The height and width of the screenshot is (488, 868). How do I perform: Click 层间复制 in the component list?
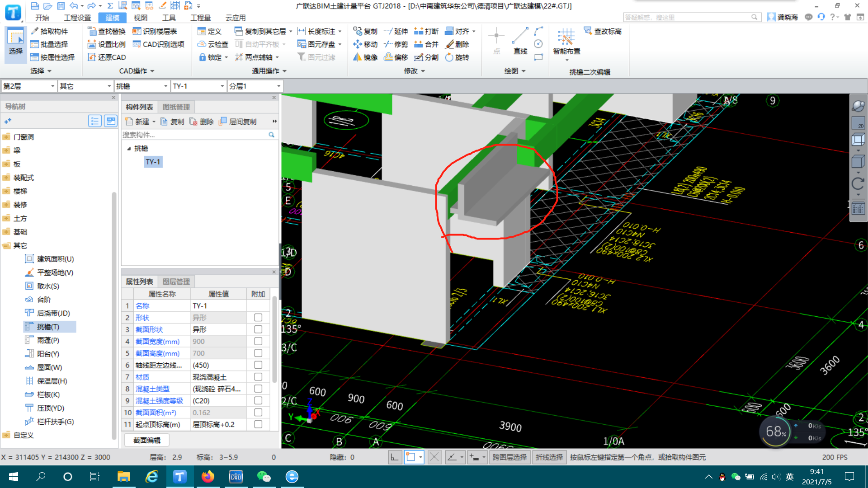(x=238, y=122)
